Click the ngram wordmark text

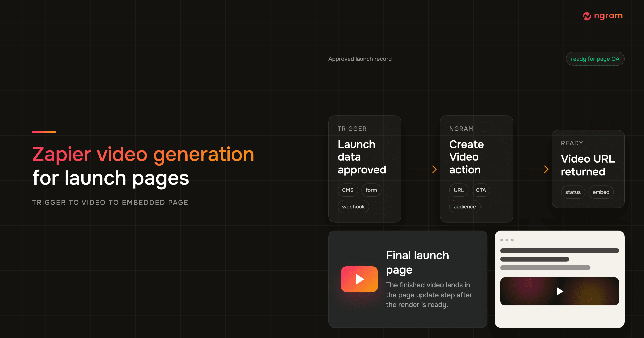click(608, 16)
